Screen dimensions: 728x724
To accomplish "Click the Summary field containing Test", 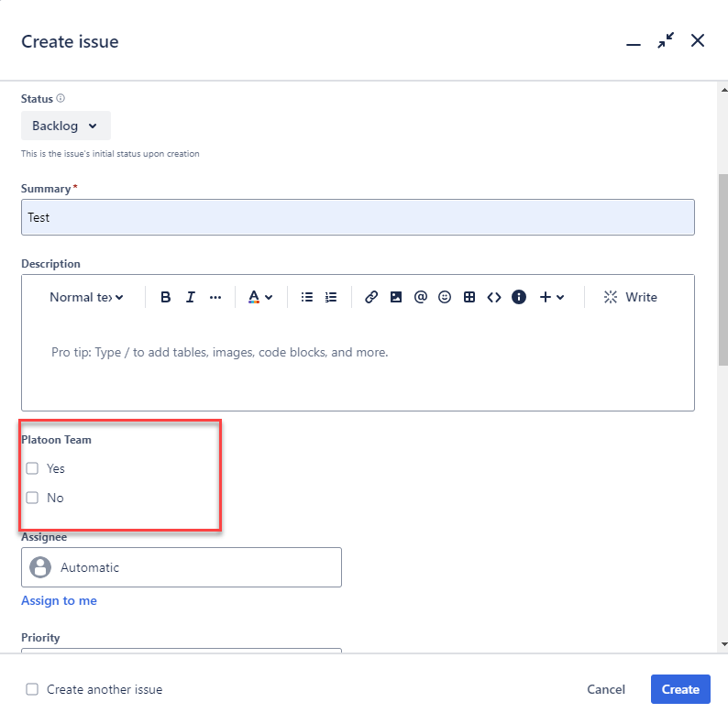I will click(x=358, y=217).
